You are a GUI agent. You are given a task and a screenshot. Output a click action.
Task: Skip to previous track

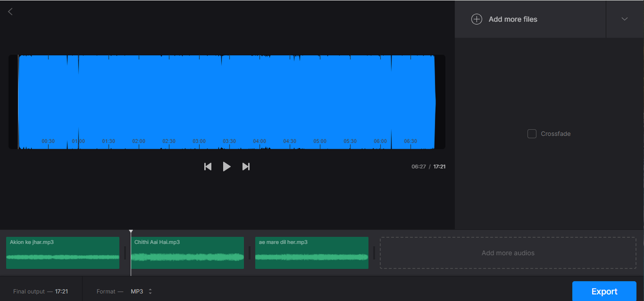[x=208, y=167]
